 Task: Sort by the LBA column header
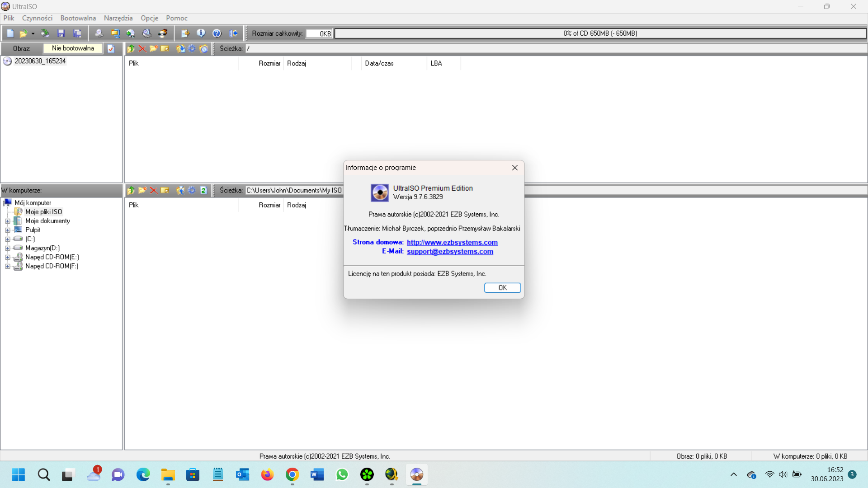pos(443,63)
